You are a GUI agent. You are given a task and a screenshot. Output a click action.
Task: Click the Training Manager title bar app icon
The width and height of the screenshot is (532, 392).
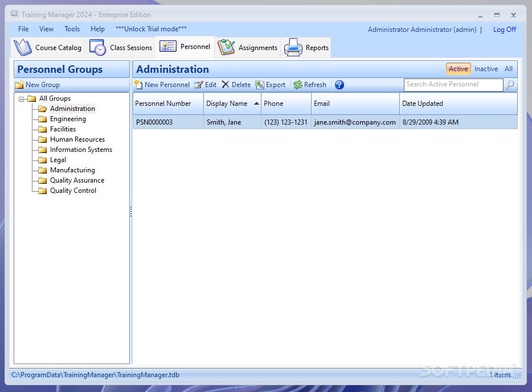[x=15, y=14]
